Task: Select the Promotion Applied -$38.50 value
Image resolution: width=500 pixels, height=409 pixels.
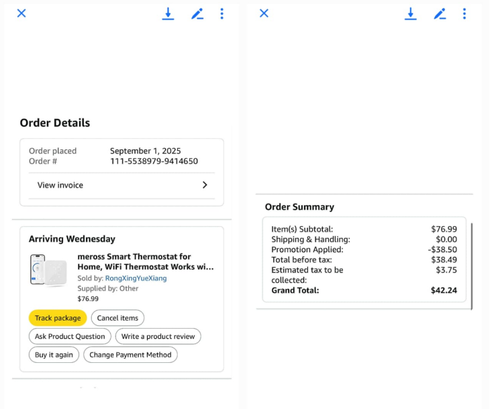Action: coord(443,250)
